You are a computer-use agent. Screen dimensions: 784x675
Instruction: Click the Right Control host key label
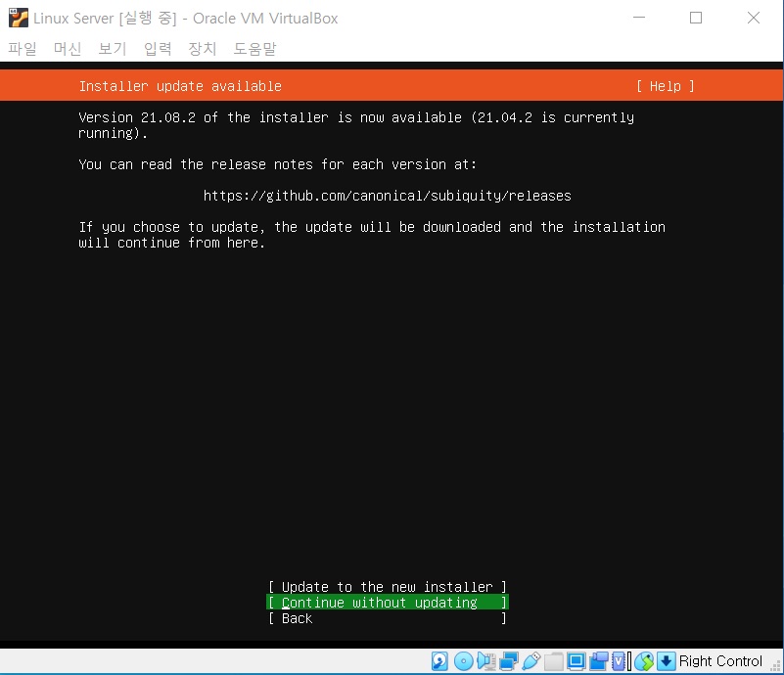(720, 661)
